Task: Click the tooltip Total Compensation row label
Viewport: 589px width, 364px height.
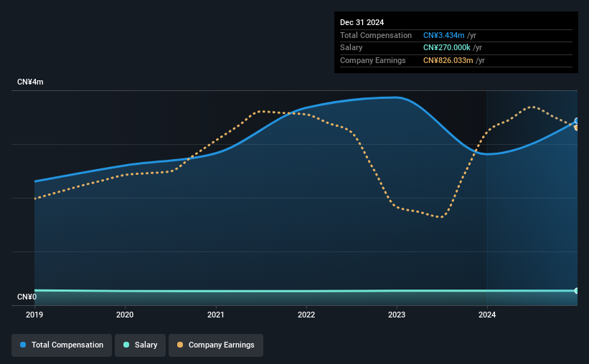Action: point(376,35)
